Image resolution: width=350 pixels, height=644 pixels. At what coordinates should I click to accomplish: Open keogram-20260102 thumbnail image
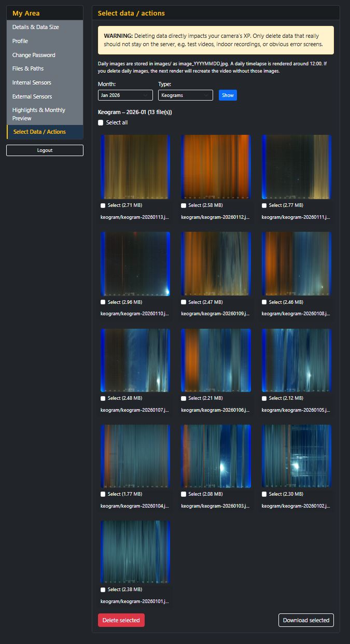[297, 456]
